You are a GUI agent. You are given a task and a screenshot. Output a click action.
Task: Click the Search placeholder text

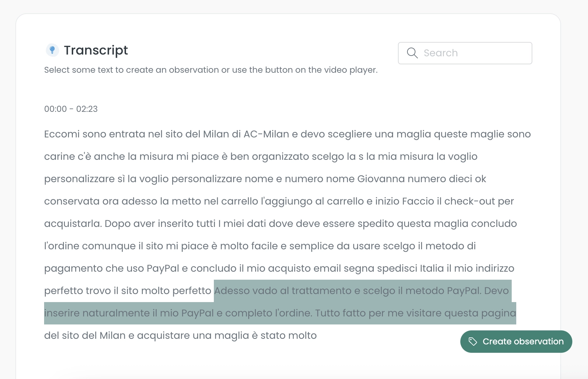[x=441, y=53]
